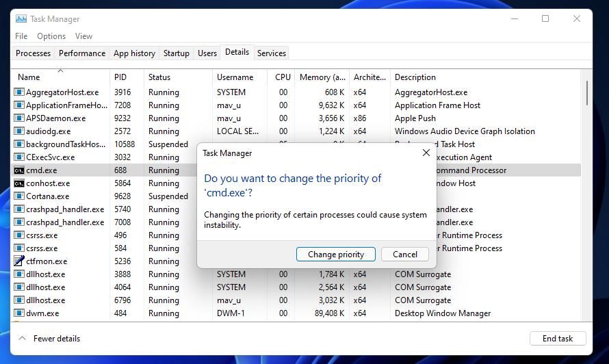Click the vertical scrollbar of process list
This screenshot has width=609, height=364.
(x=586, y=93)
